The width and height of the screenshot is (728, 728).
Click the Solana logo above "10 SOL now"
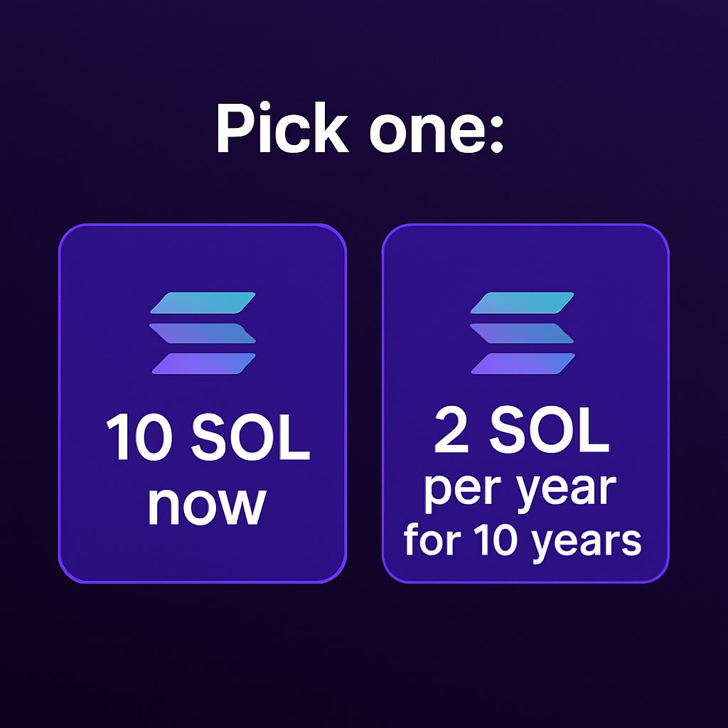203,333
